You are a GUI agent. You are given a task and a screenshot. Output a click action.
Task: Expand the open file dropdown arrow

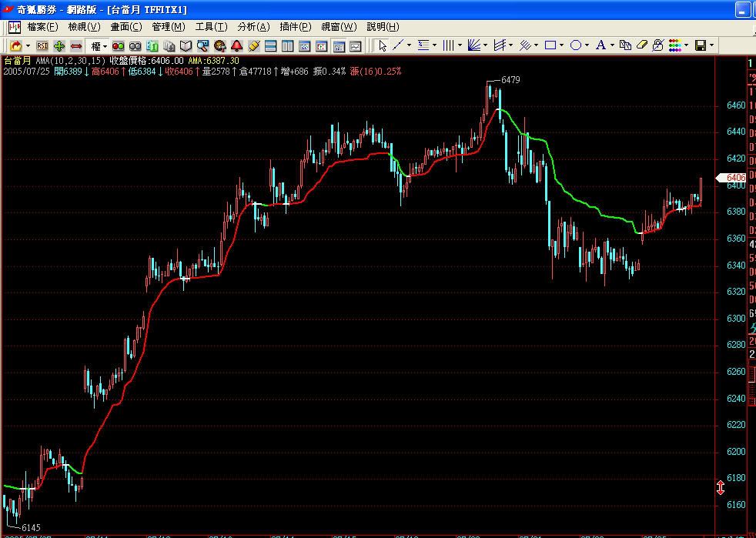pyautogui.click(x=28, y=46)
